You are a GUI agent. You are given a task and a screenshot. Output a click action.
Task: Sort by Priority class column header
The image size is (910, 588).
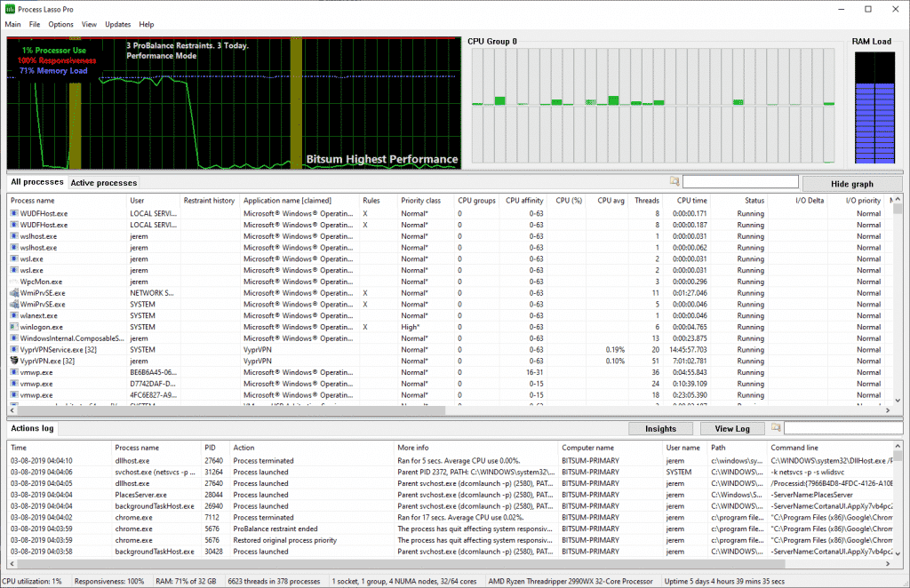[x=425, y=201]
